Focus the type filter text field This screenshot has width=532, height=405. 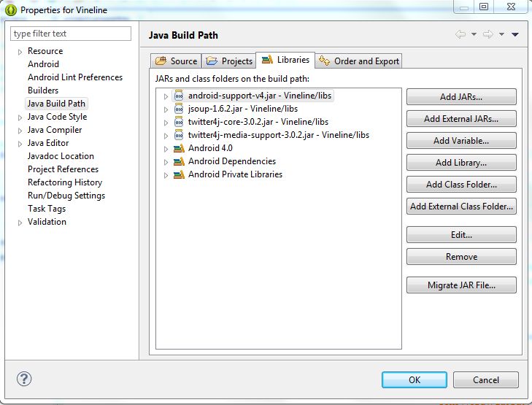[x=71, y=34]
